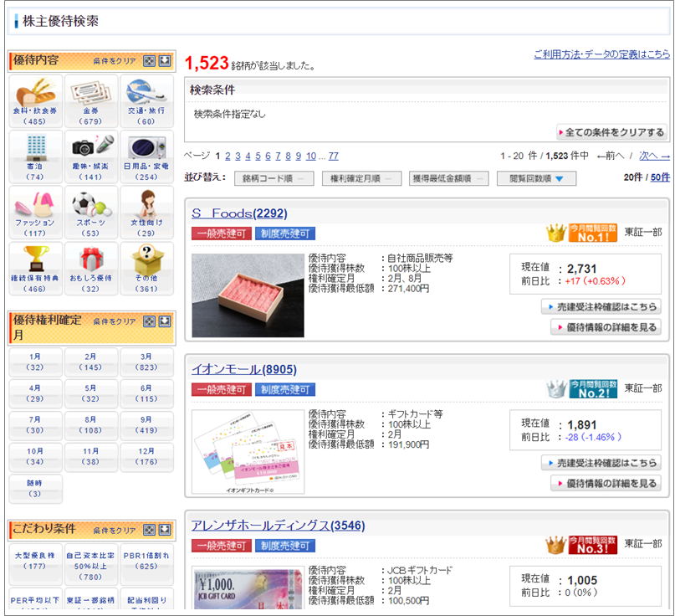Sort results by 獲得最低金額順

[448, 178]
